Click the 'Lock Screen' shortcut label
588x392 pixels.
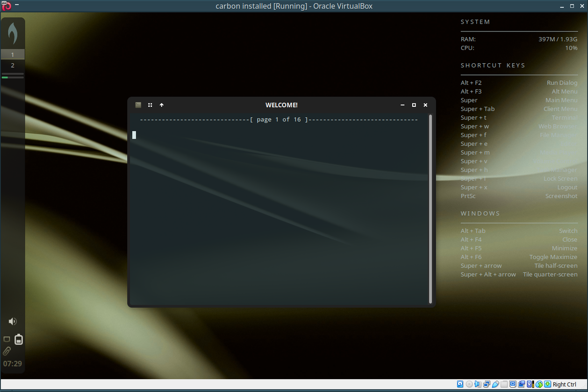pos(561,178)
